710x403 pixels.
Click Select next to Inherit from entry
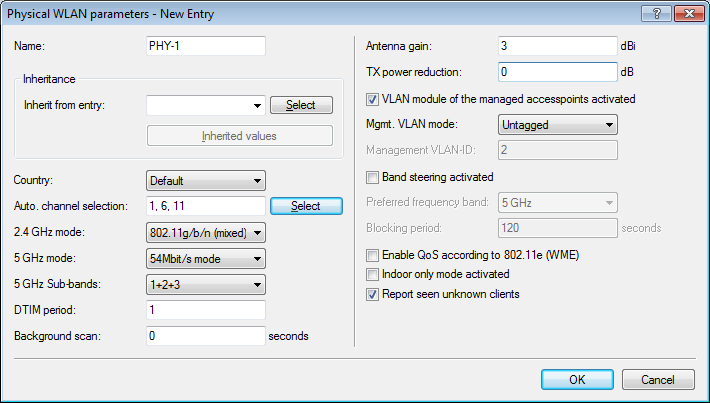[300, 105]
